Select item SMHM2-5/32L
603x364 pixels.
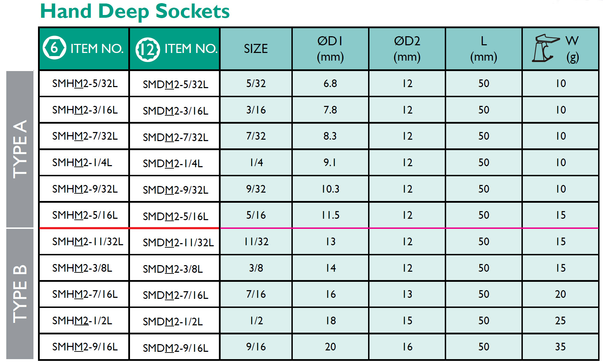[x=85, y=84]
